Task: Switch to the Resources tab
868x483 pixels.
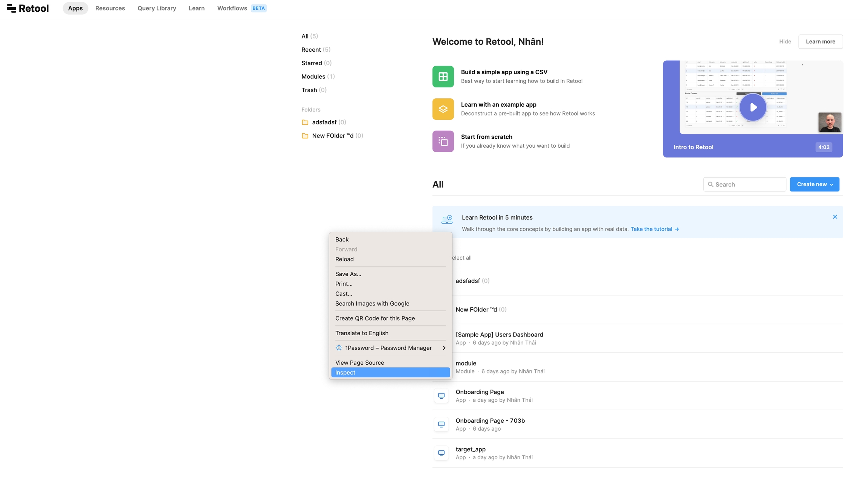Action: click(110, 8)
